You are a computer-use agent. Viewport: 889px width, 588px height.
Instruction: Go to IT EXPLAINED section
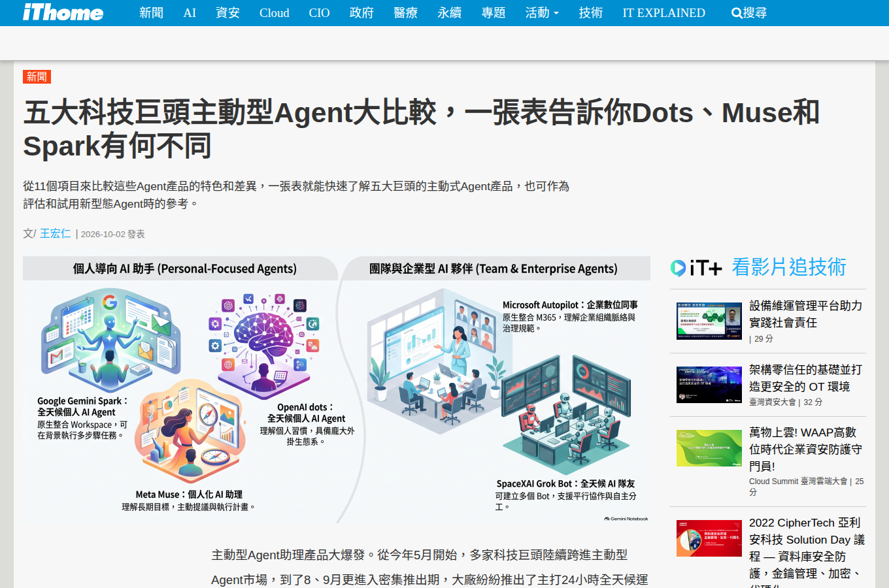664,13
